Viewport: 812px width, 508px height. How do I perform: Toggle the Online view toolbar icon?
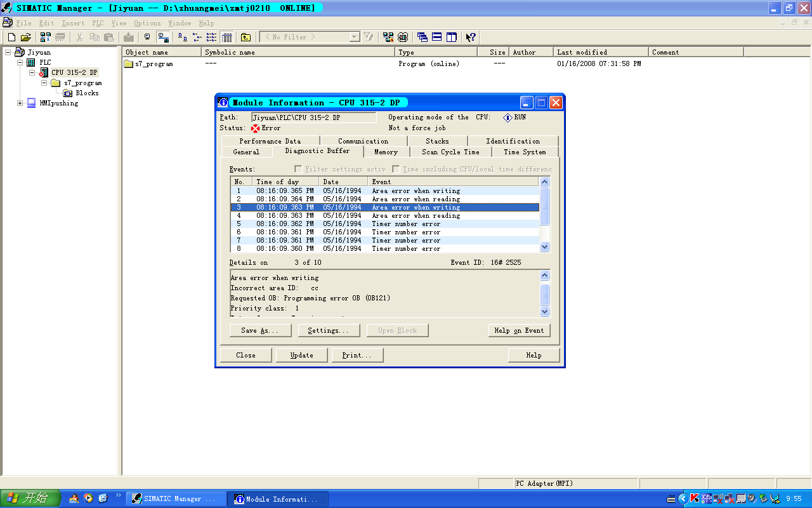click(x=163, y=37)
